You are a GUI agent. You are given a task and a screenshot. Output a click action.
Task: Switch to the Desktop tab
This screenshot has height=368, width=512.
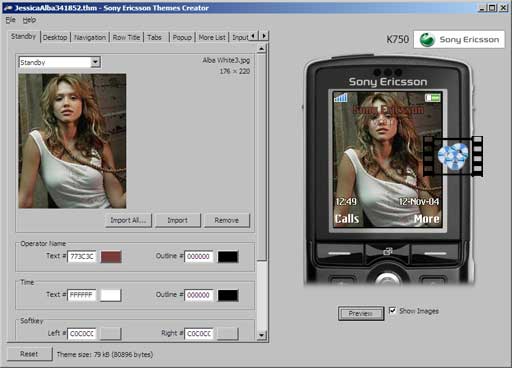pyautogui.click(x=55, y=38)
